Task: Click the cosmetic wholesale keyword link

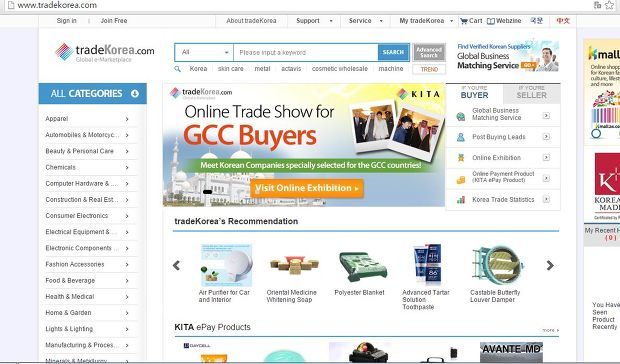Action: (x=340, y=69)
